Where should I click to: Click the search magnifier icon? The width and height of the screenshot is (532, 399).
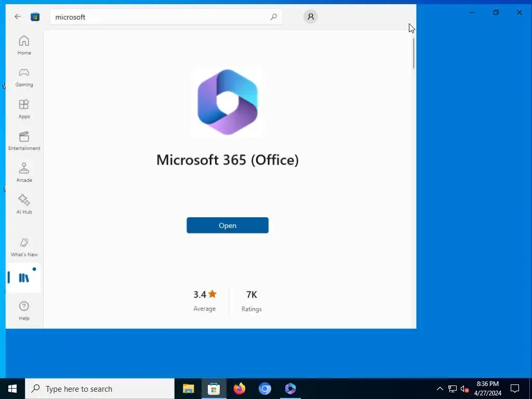coord(273,17)
